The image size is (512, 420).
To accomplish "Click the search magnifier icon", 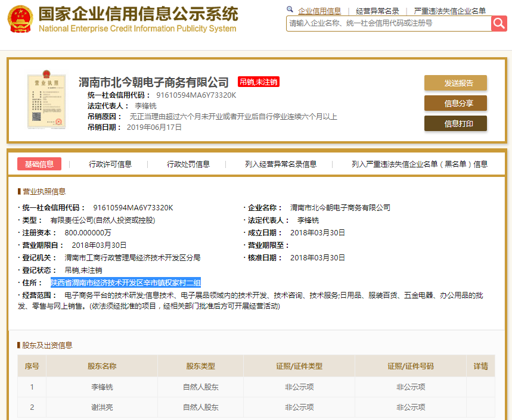I will tap(501, 24).
